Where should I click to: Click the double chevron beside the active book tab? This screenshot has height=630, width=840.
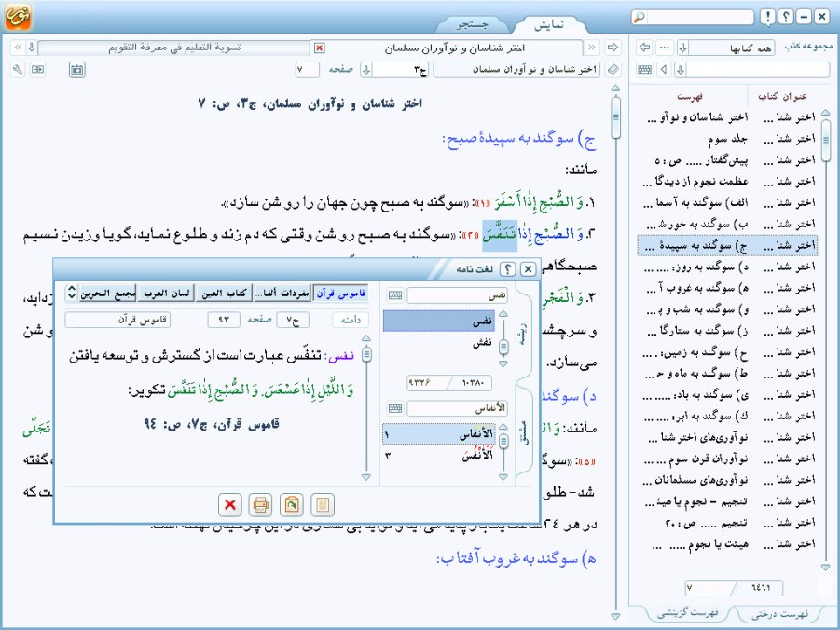592,48
